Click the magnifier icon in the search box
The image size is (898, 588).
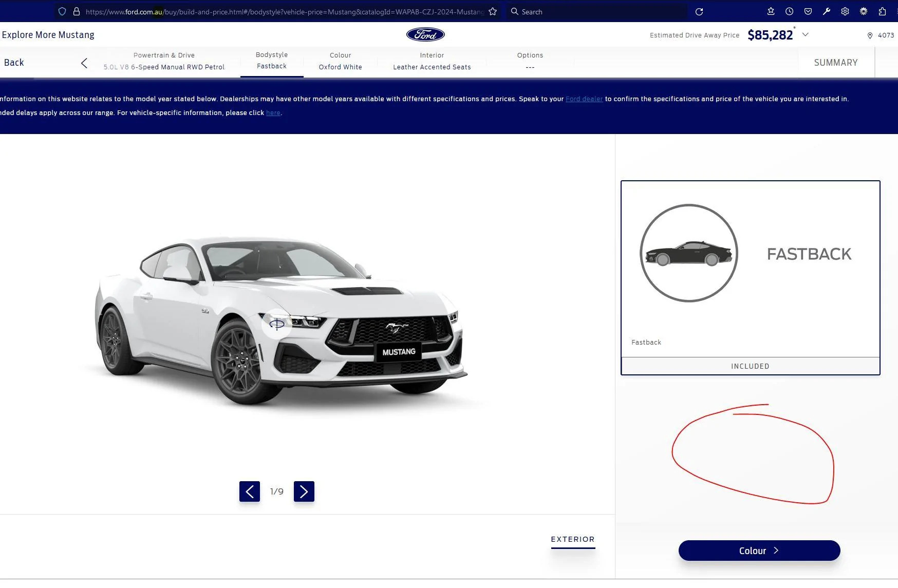tap(514, 11)
